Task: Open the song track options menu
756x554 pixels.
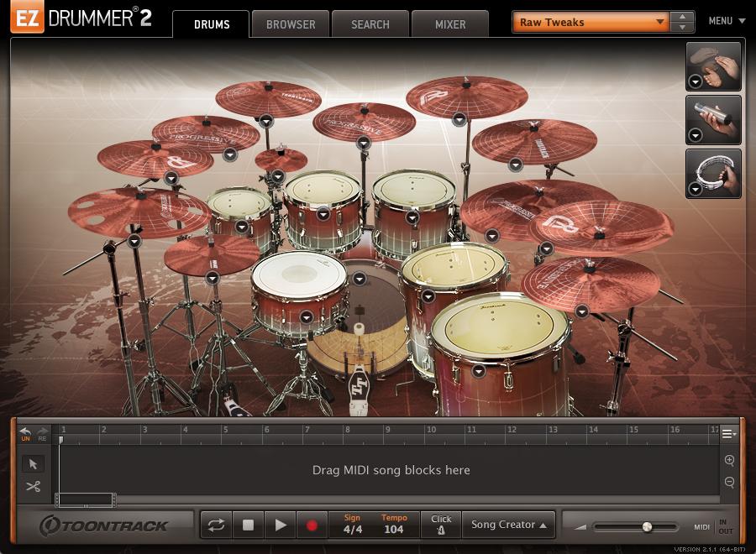Action: point(728,434)
